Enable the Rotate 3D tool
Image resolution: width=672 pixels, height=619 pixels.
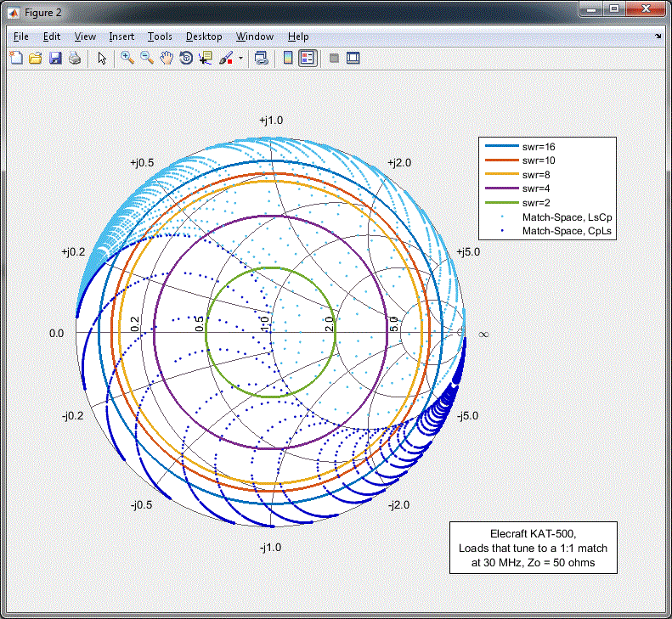click(x=186, y=58)
